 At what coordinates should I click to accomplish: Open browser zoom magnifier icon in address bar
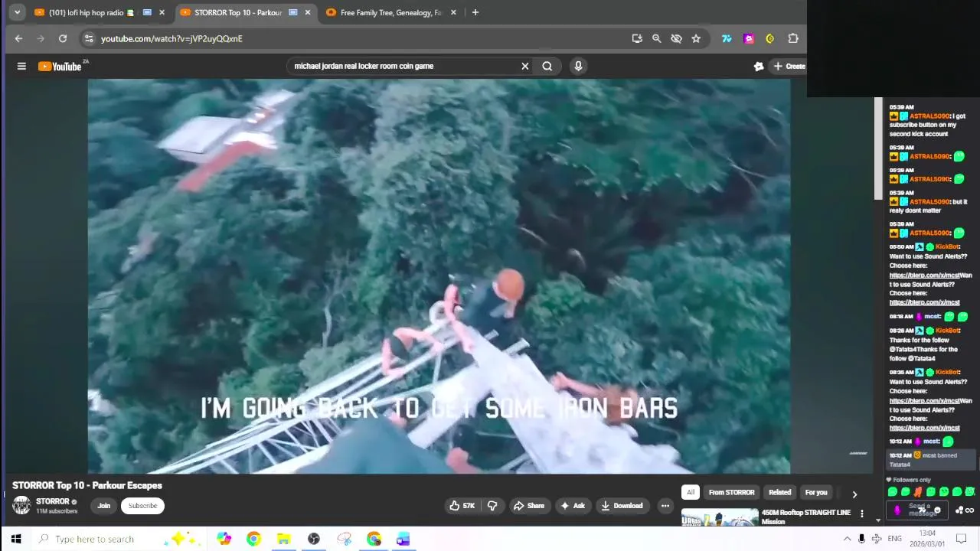tap(656, 38)
